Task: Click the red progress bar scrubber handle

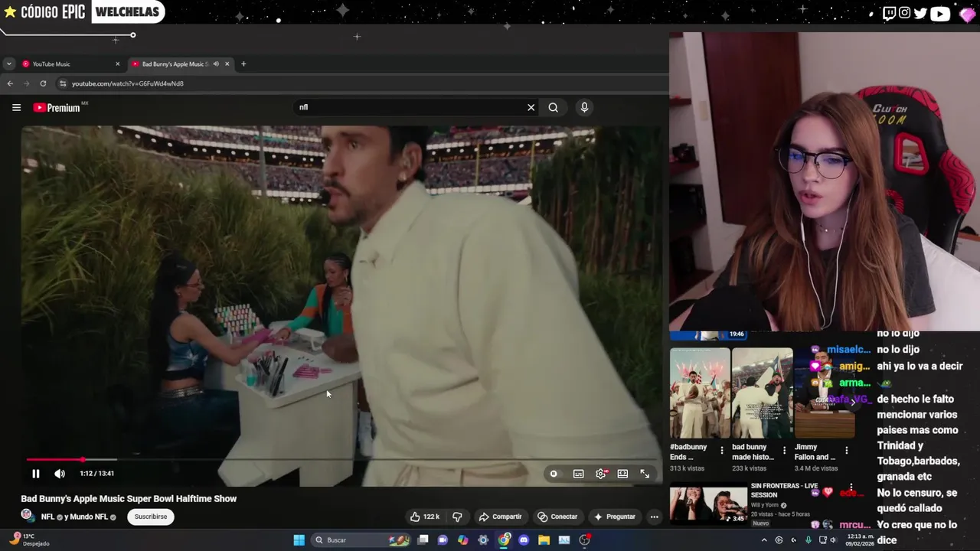Action: (83, 459)
